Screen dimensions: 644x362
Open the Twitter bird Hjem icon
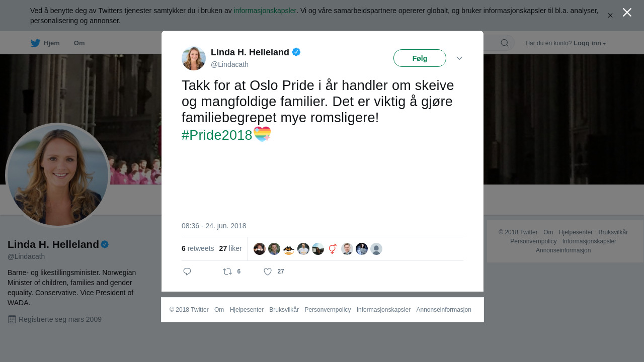(x=35, y=43)
